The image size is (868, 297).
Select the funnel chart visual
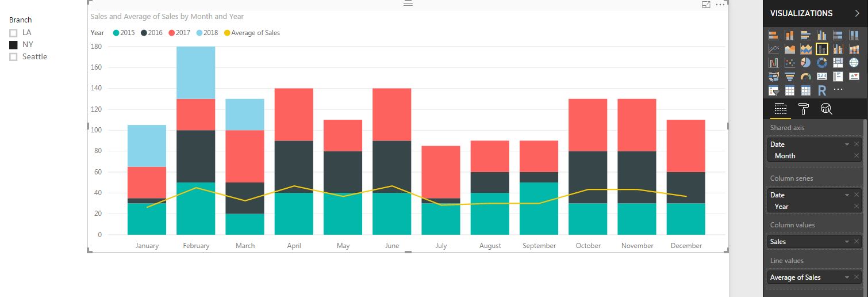790,77
